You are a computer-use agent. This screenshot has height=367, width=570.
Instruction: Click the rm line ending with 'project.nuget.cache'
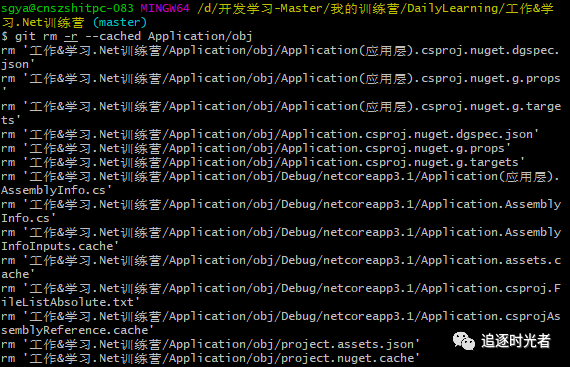click(x=210, y=358)
